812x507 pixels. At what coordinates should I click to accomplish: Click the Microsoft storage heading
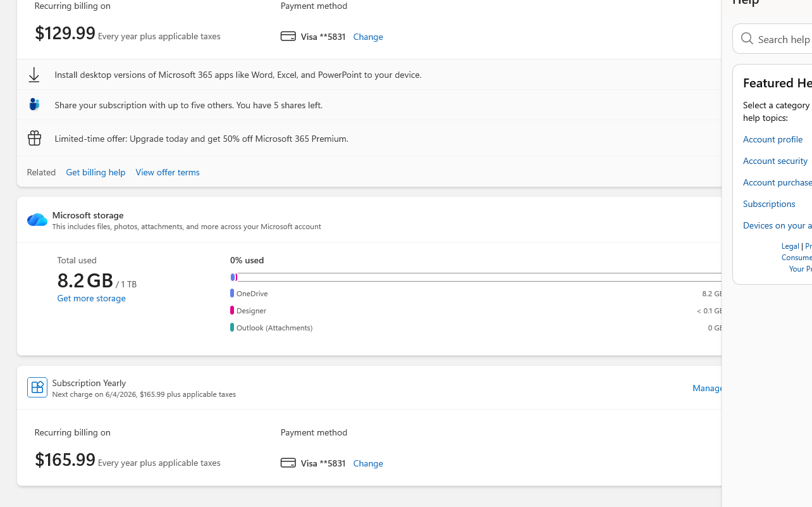point(88,215)
